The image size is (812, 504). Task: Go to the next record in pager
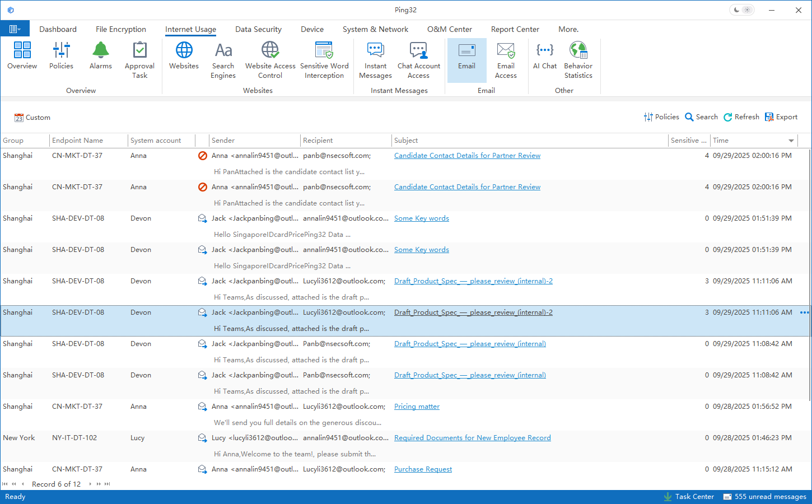click(90, 484)
